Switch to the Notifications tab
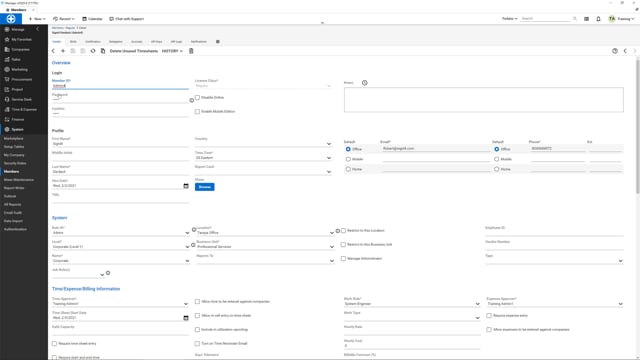This screenshot has height=360, width=640. [x=198, y=42]
